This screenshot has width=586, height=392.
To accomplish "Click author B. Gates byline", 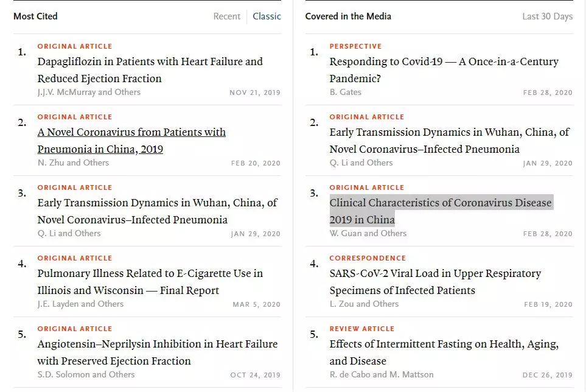I will [x=345, y=93].
